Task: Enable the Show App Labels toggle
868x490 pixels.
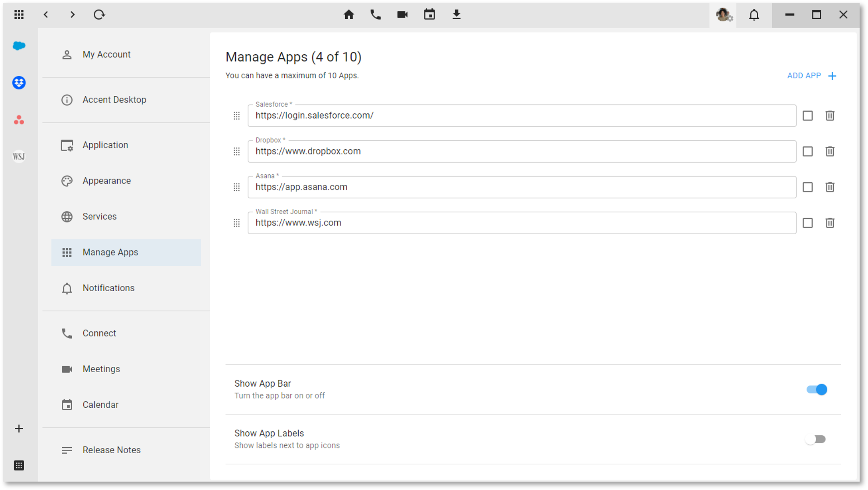Action: pos(815,439)
